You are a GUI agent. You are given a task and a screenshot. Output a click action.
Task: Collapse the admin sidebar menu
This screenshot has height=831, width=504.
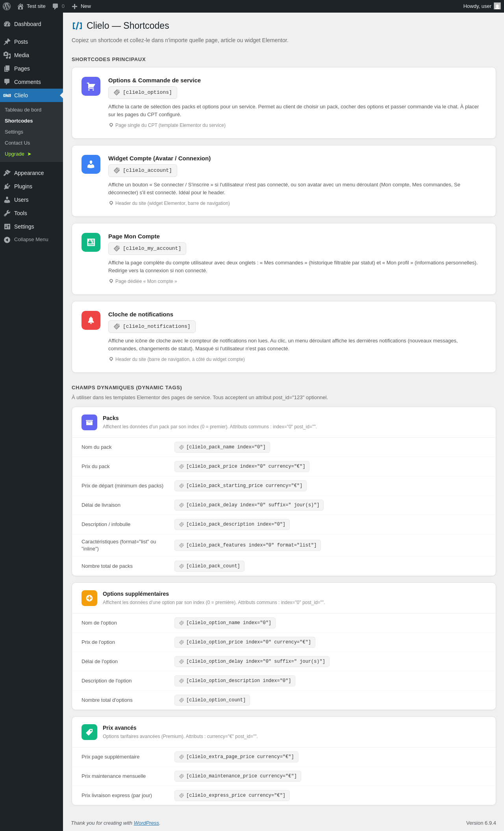[x=26, y=240]
